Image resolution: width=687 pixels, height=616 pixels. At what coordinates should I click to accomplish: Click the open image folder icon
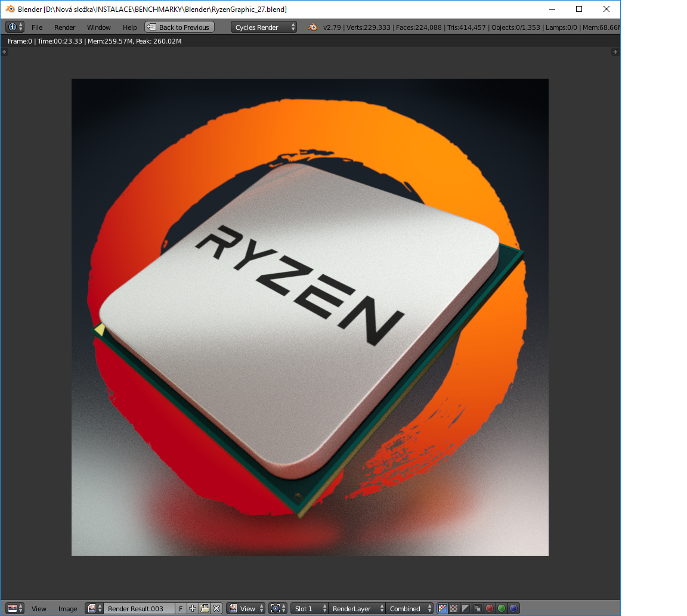coord(205,608)
